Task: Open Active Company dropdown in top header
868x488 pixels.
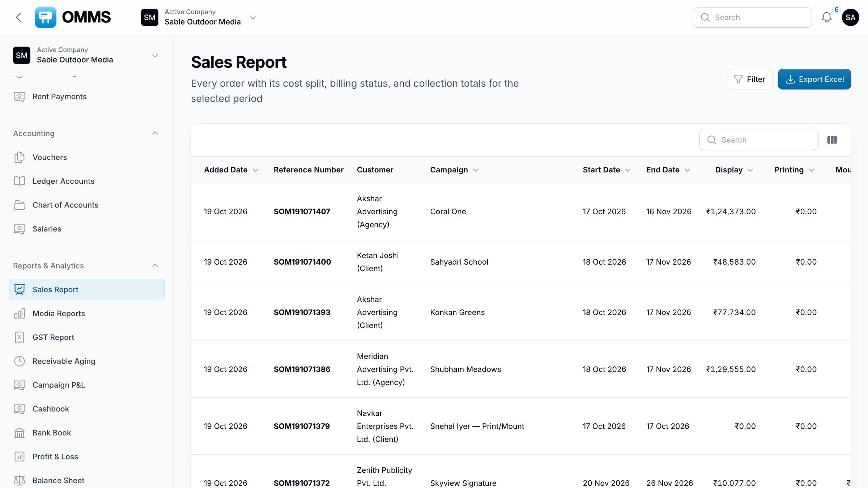Action: click(199, 17)
